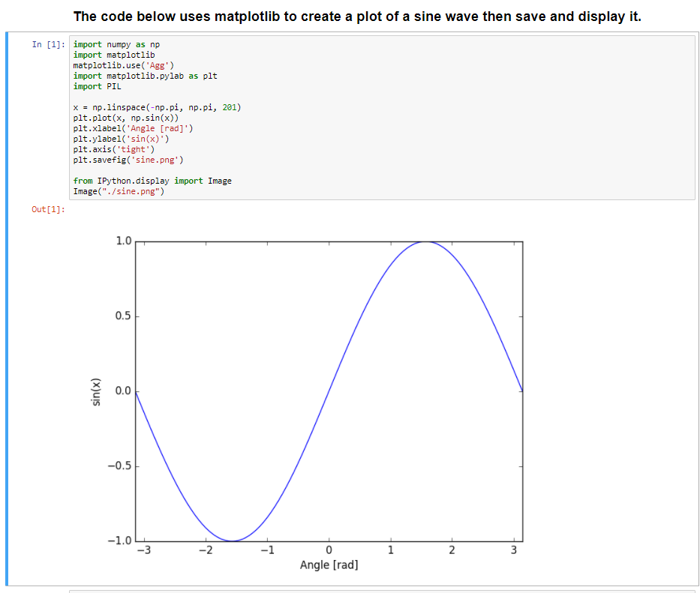Place cursor on the 'import numpy as np' line
Image resolution: width=700 pixels, height=593 pixels.
116,45
